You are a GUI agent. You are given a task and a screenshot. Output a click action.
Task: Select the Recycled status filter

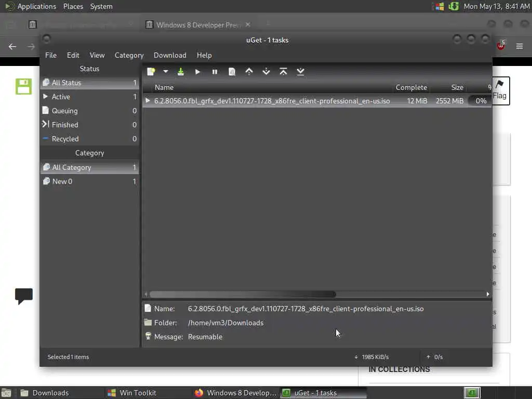[89, 139]
